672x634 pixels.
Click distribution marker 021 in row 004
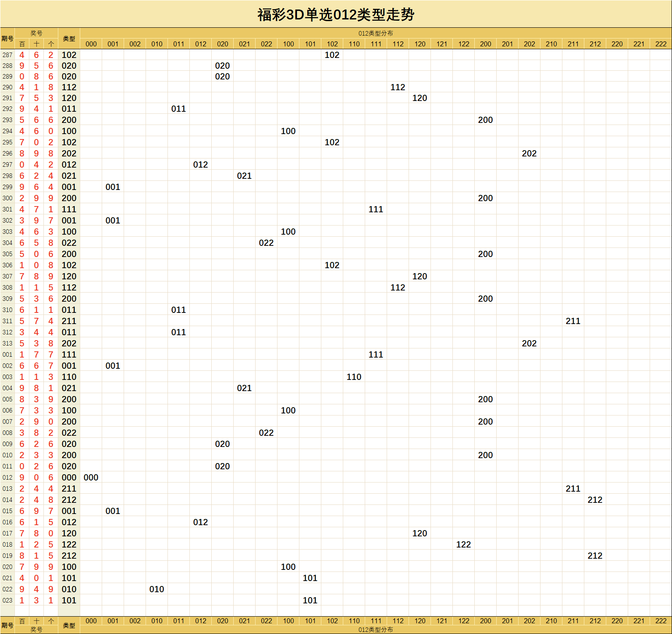244,388
